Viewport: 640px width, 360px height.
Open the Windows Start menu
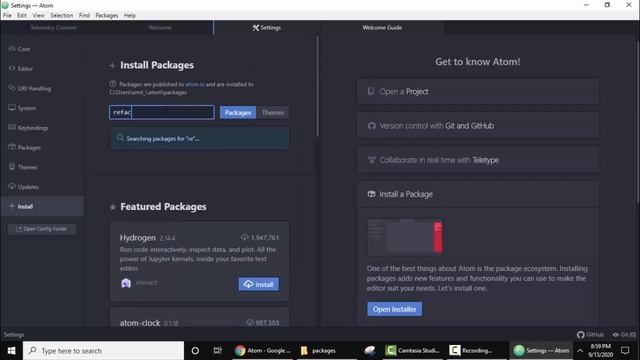pyautogui.click(x=11, y=351)
